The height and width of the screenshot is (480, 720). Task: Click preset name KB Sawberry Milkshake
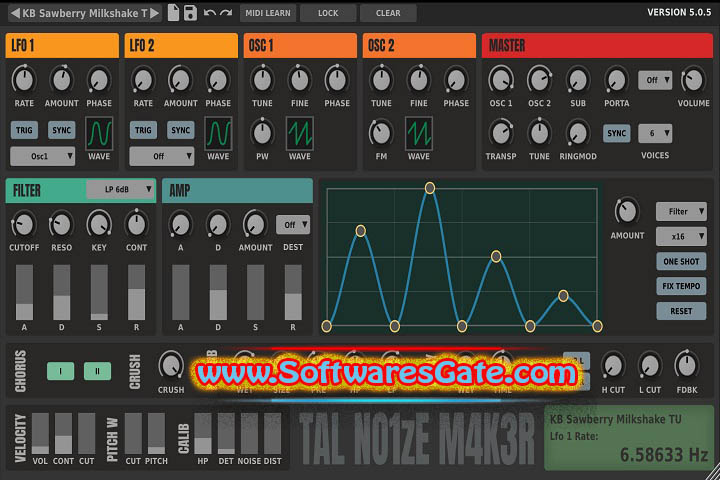pyautogui.click(x=84, y=13)
